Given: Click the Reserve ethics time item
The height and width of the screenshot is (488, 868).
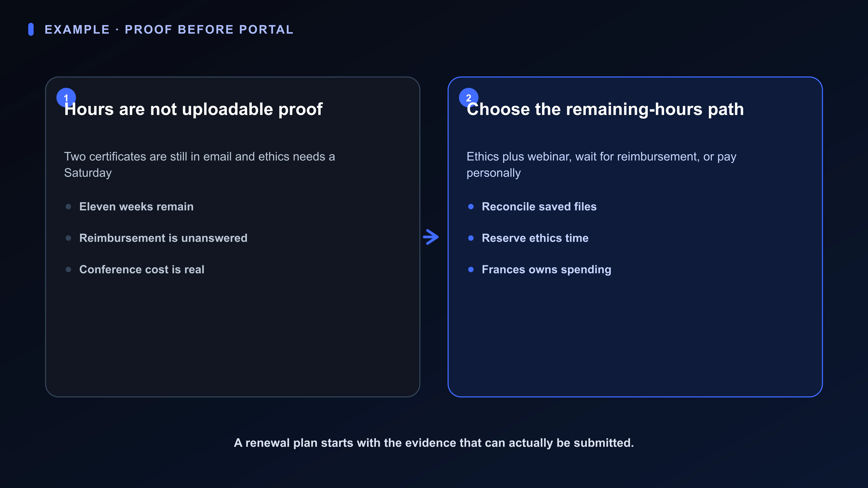Looking at the screenshot, I should (535, 238).
